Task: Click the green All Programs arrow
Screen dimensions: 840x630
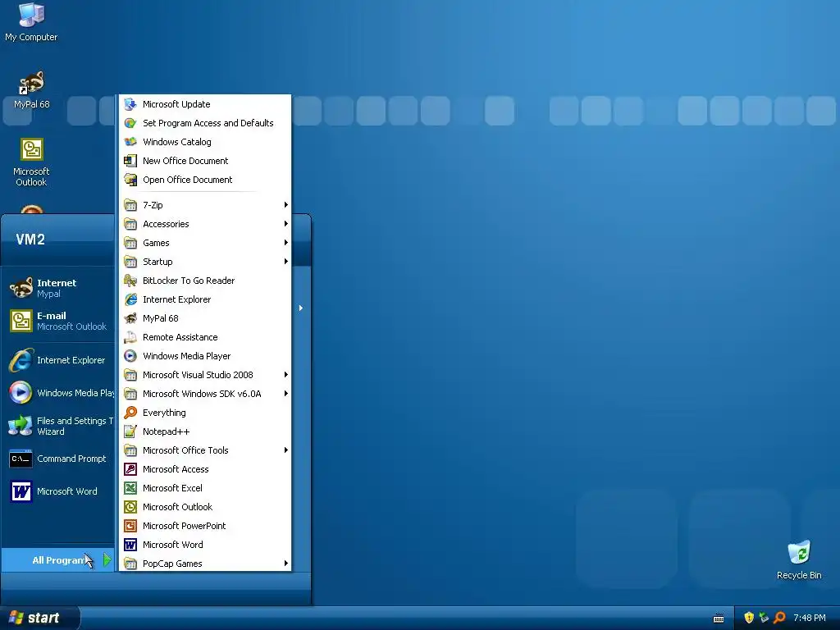Action: pyautogui.click(x=107, y=559)
